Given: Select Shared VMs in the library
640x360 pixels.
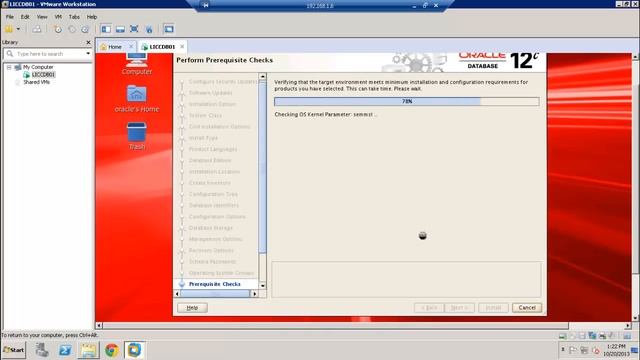Looking at the screenshot, I should point(36,82).
